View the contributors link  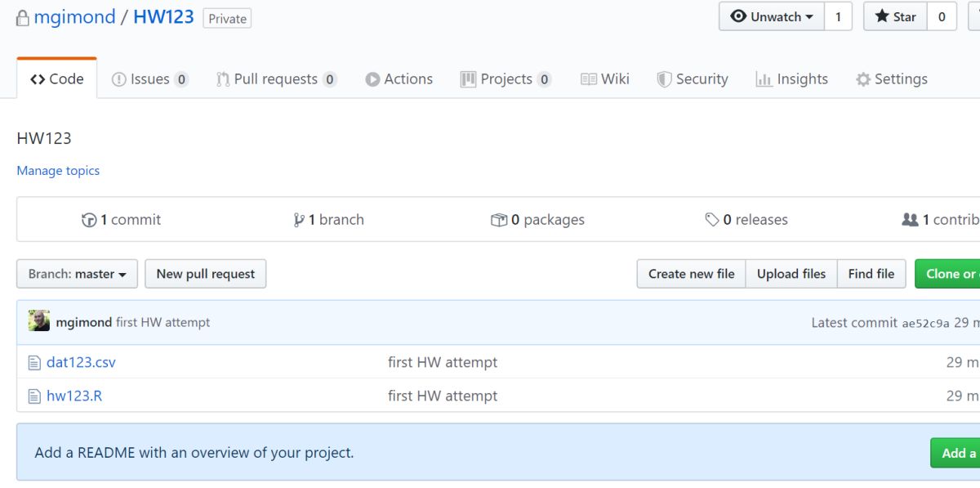[x=941, y=220]
